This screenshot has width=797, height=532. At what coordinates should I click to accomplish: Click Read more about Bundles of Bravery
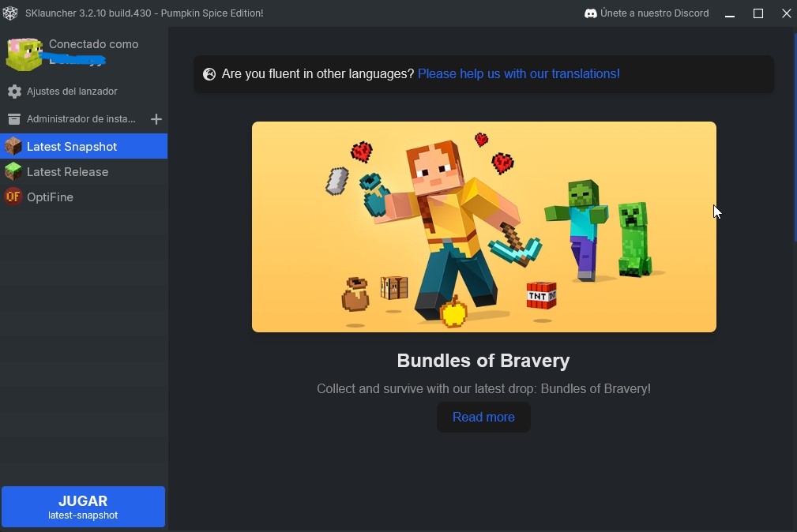click(x=483, y=417)
